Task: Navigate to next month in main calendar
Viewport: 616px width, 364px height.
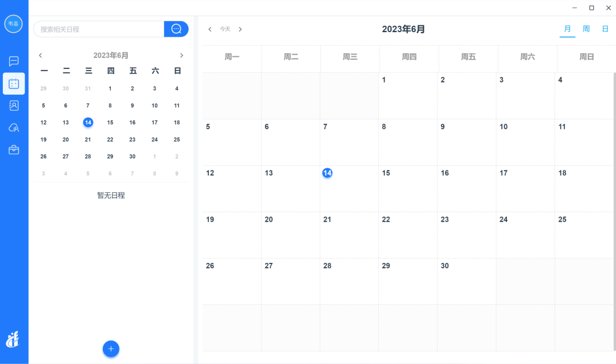Action: pos(240,29)
